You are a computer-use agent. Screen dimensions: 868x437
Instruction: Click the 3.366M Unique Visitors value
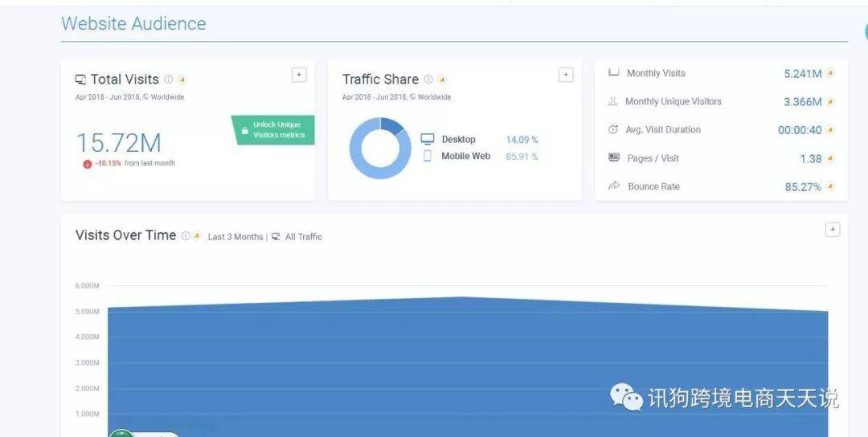click(803, 102)
